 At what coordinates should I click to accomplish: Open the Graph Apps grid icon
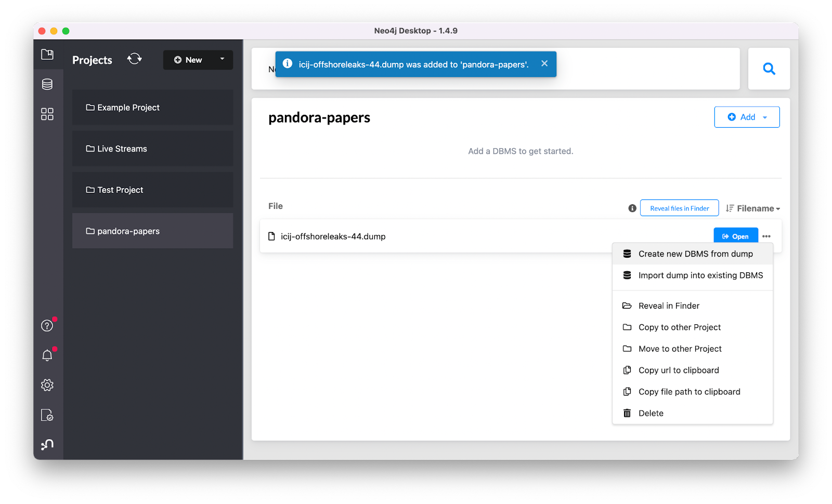[x=47, y=114]
